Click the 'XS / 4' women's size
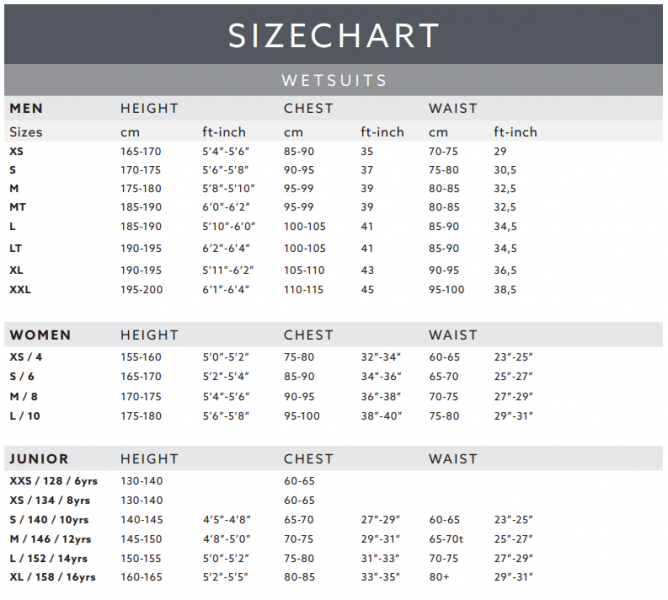The image size is (668, 600). 29,357
